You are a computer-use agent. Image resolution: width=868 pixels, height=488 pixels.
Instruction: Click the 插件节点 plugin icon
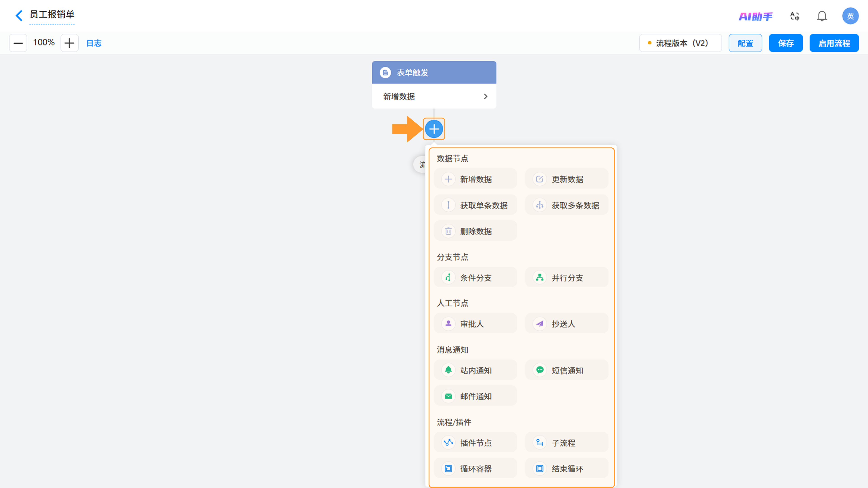[448, 443]
